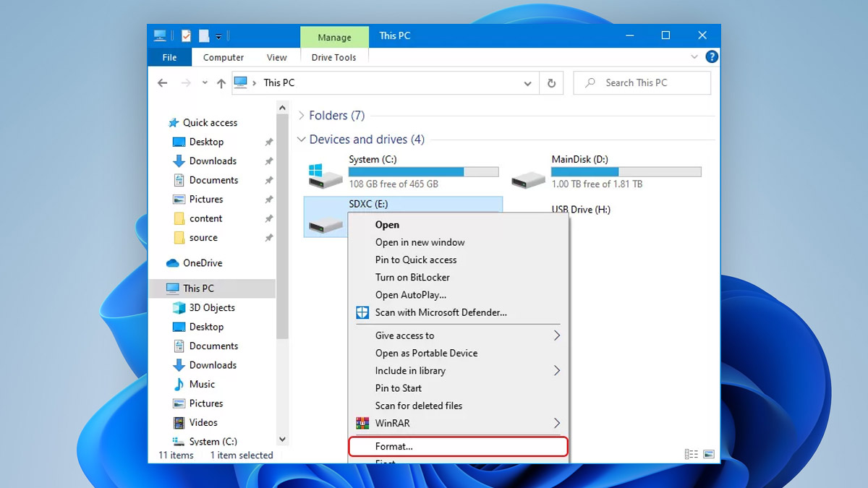This screenshot has width=868, height=488.
Task: Click the New folder icon in title bar
Action: pos(204,35)
